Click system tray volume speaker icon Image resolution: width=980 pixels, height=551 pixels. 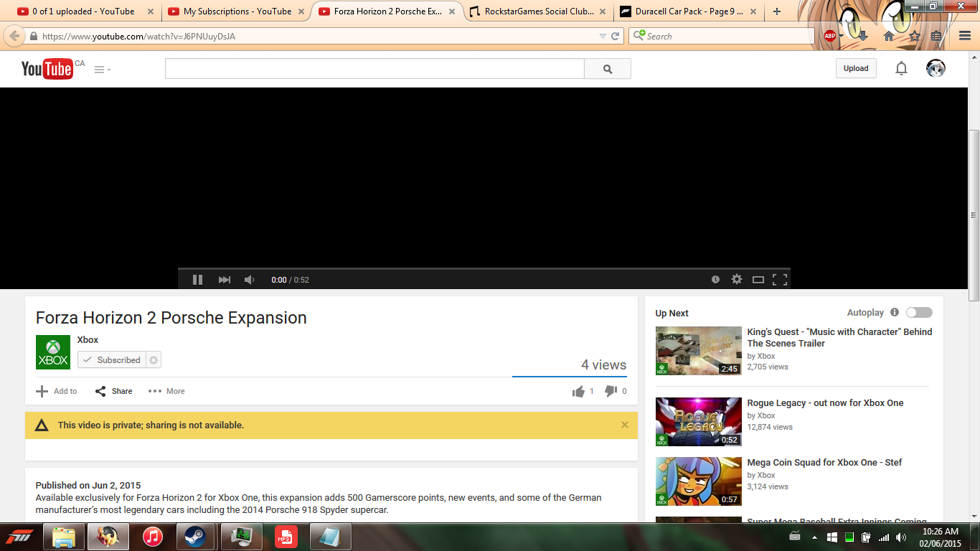(901, 537)
